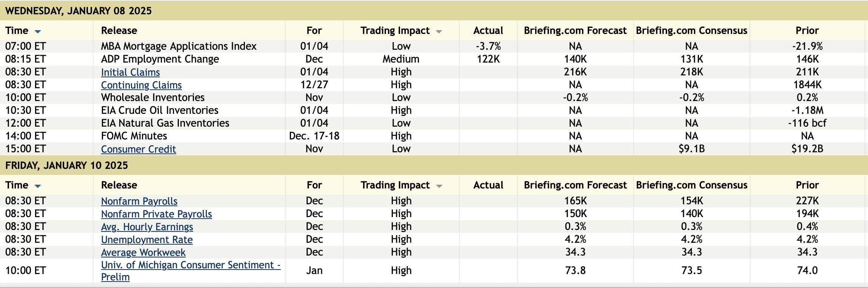The width and height of the screenshot is (868, 288).
Task: Select the FOMC Minutes row text
Action: [x=134, y=136]
